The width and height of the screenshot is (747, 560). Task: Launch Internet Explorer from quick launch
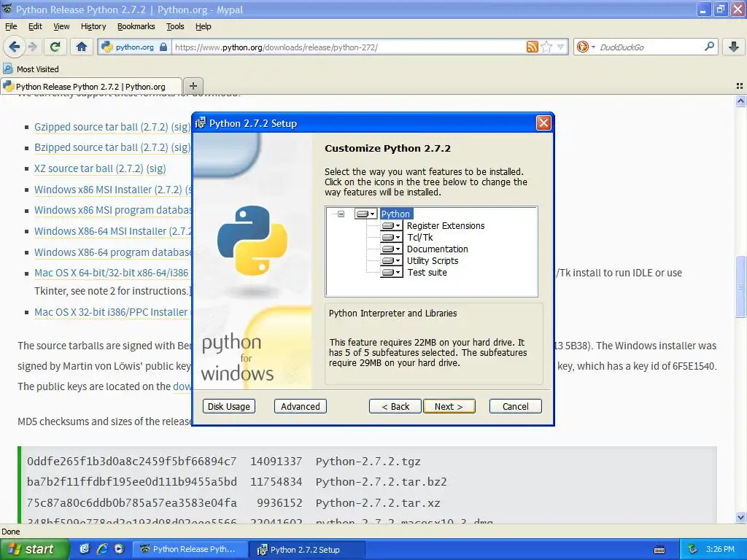click(x=102, y=549)
